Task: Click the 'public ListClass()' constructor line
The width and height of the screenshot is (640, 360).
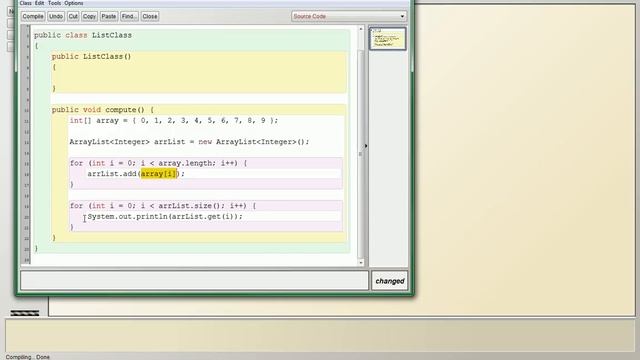Action: (x=91, y=56)
